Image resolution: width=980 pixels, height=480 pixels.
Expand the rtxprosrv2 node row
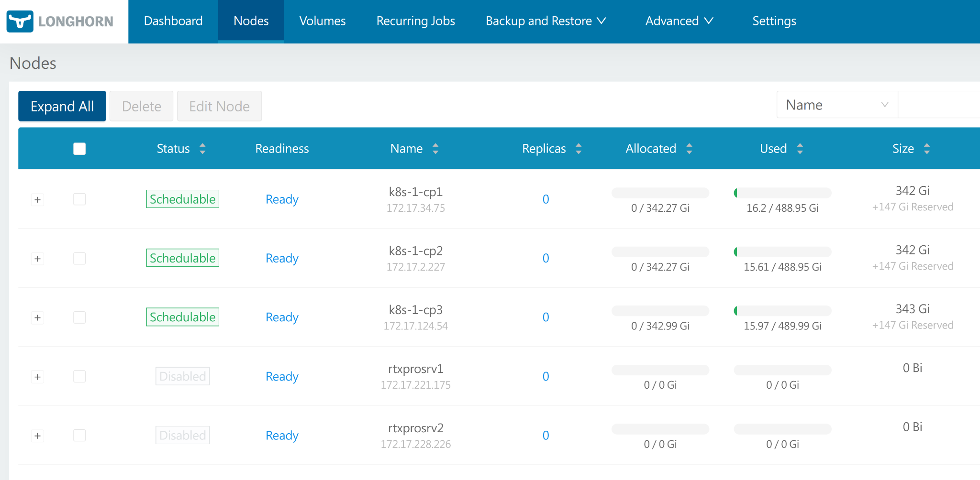point(37,436)
